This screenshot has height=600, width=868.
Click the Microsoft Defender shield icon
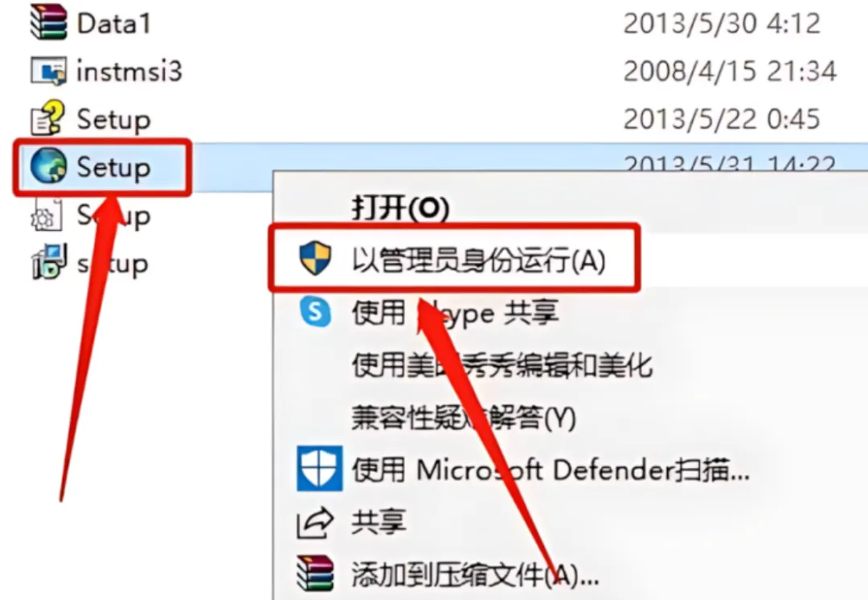click(x=319, y=469)
